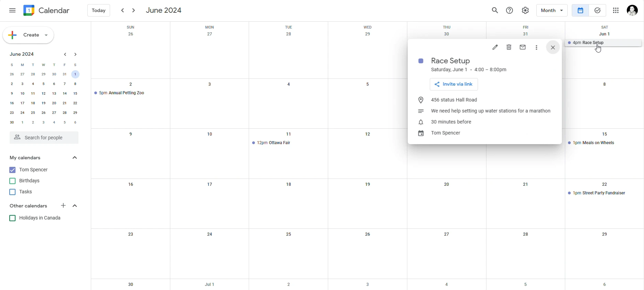Click the Today button
The image size is (644, 290).
click(99, 11)
